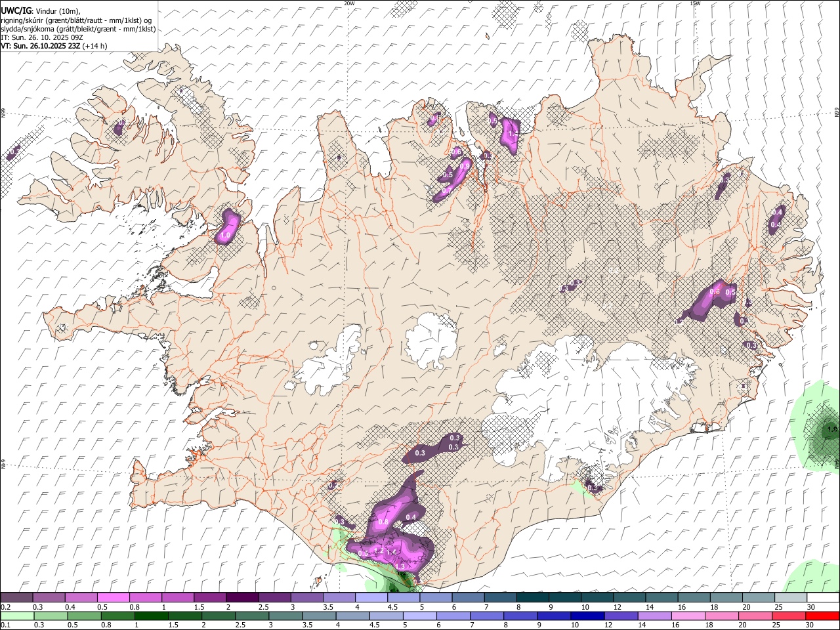Click the deep blue swatch above lower 10 label

(587, 616)
